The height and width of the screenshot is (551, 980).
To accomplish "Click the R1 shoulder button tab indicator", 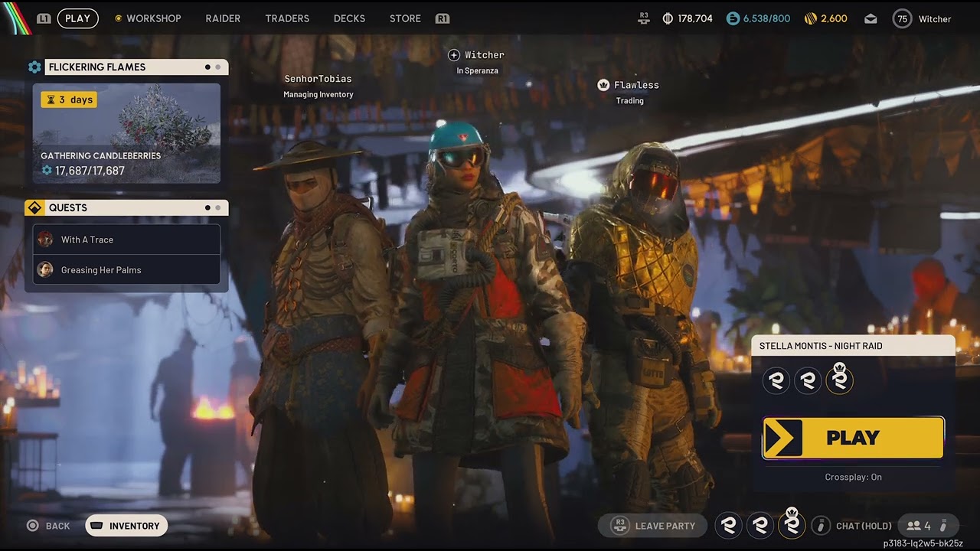I will point(442,18).
